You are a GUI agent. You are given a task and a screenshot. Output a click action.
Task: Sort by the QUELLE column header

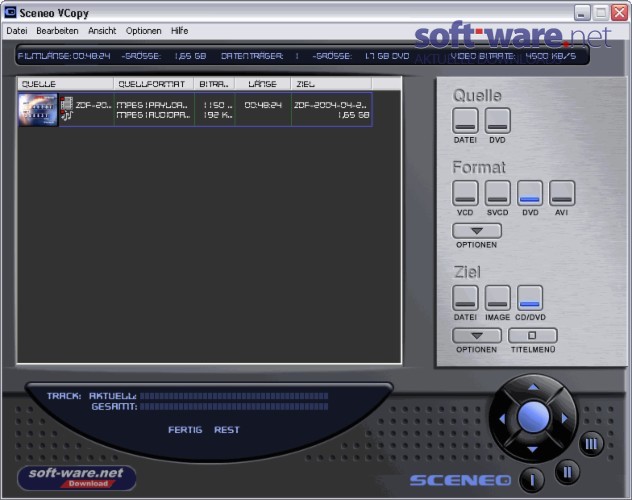66,84
